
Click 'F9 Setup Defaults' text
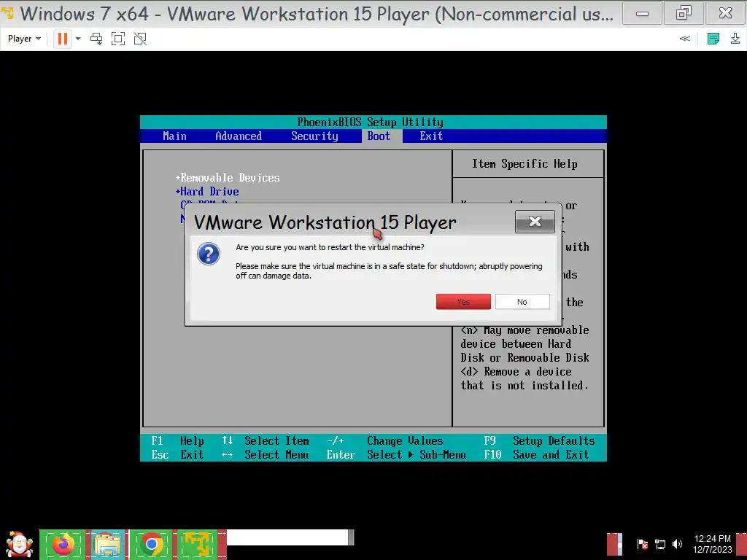pyautogui.click(x=539, y=441)
